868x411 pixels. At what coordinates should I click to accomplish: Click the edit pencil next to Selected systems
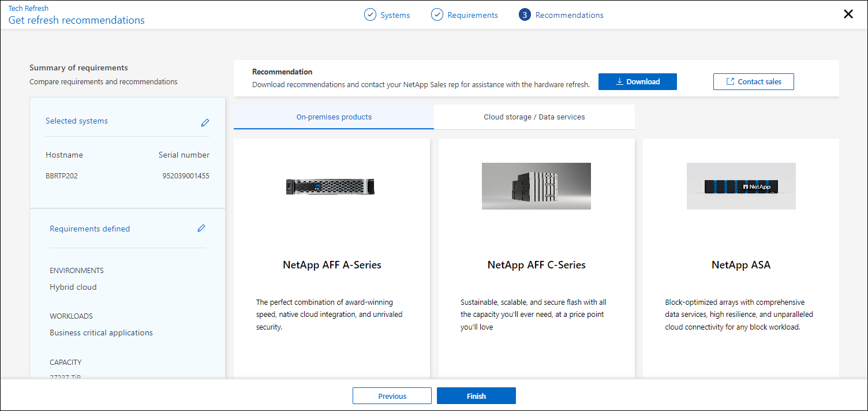tap(205, 122)
